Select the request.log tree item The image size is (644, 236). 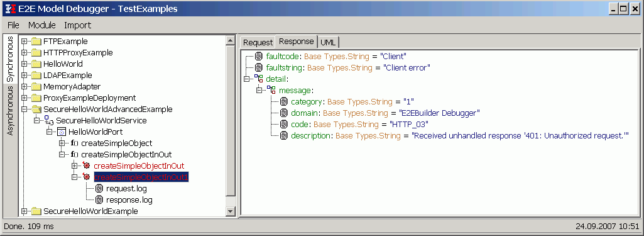point(126,189)
